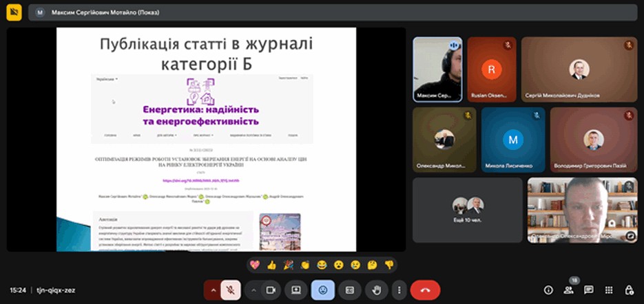
Task: Send a thumbs up reaction
Action: pyautogui.click(x=271, y=265)
